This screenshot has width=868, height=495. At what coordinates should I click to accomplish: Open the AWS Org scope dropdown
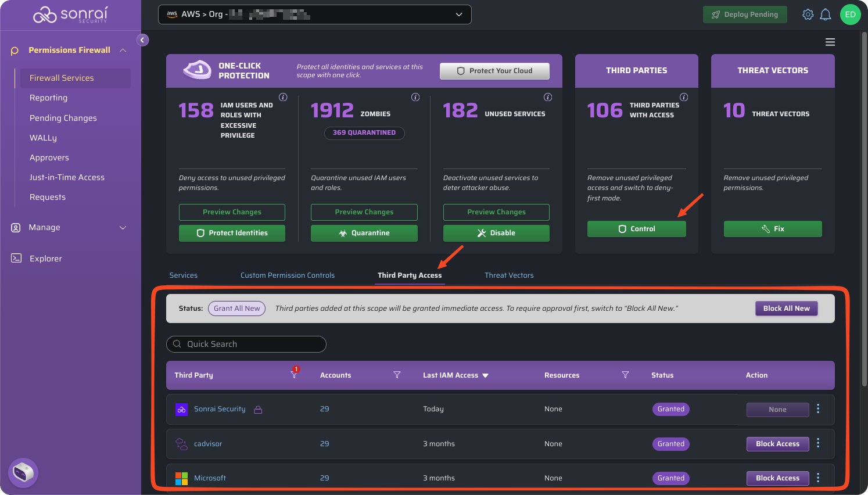coord(314,15)
